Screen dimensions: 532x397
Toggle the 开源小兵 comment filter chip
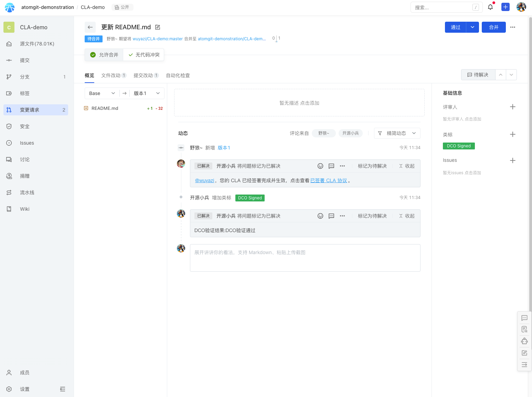tap(350, 133)
